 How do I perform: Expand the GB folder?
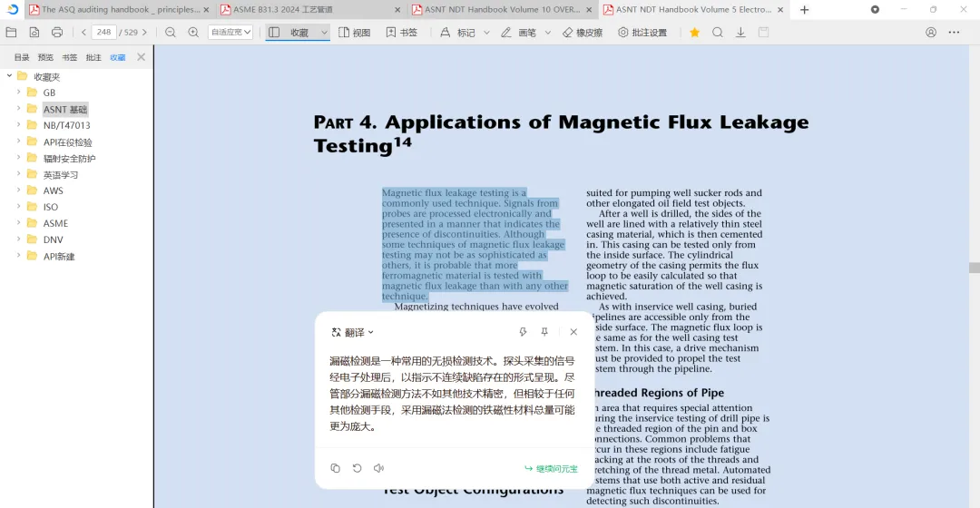pos(18,92)
